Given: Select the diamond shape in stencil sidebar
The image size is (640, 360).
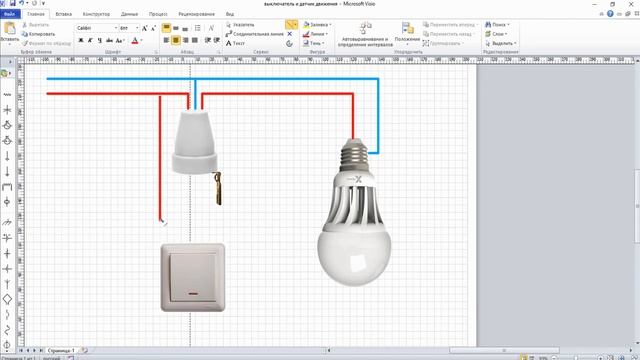Looking at the screenshot, I should [x=7, y=299].
